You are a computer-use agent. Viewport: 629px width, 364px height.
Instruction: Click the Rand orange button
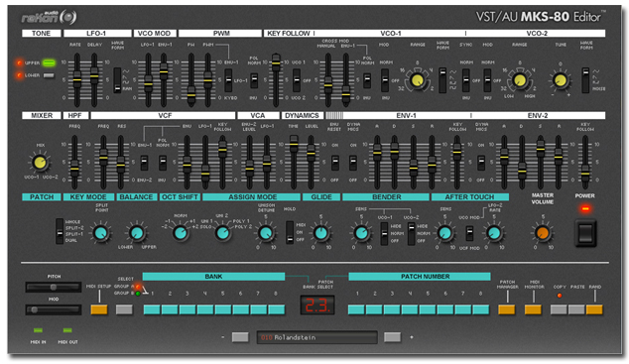click(594, 309)
